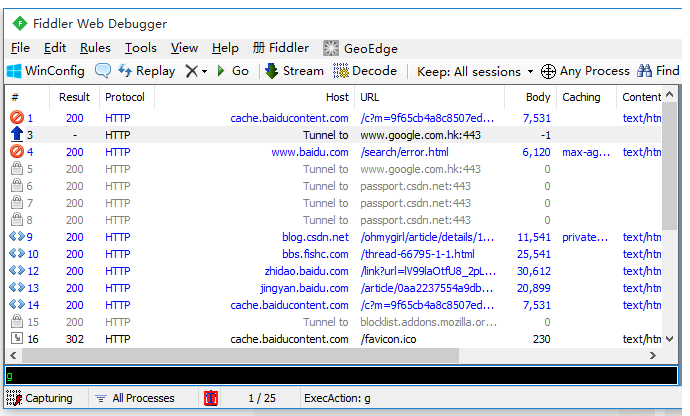Select the www.baidu.com host cell
This screenshot has width=690, height=416.
coord(310,152)
